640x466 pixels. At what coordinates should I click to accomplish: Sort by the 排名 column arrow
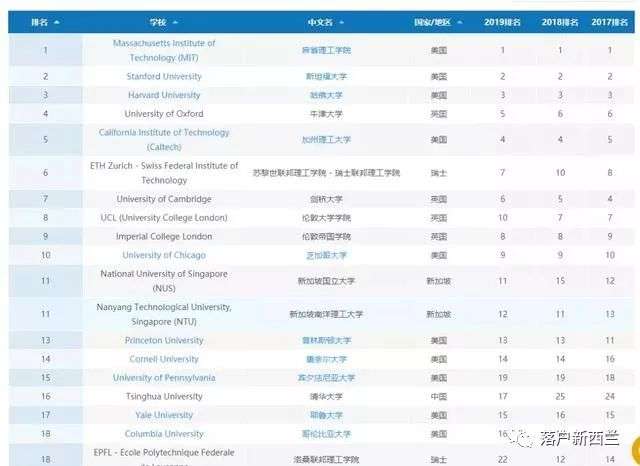click(56, 22)
